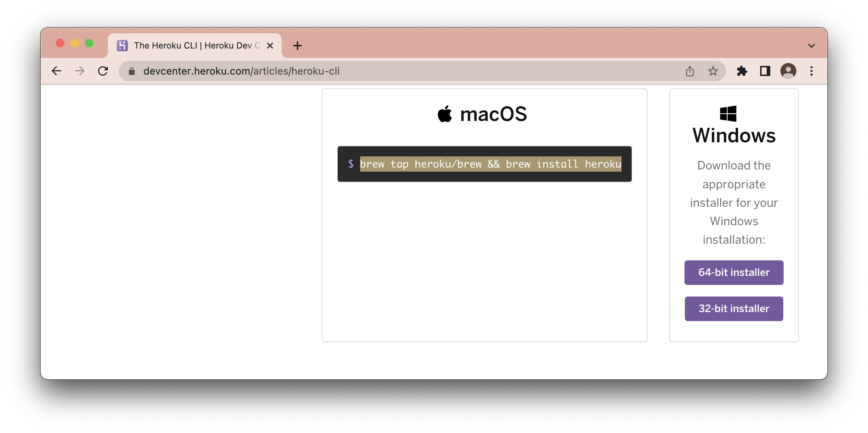Minimize the window with yellow button
The image size is (868, 433).
75,43
